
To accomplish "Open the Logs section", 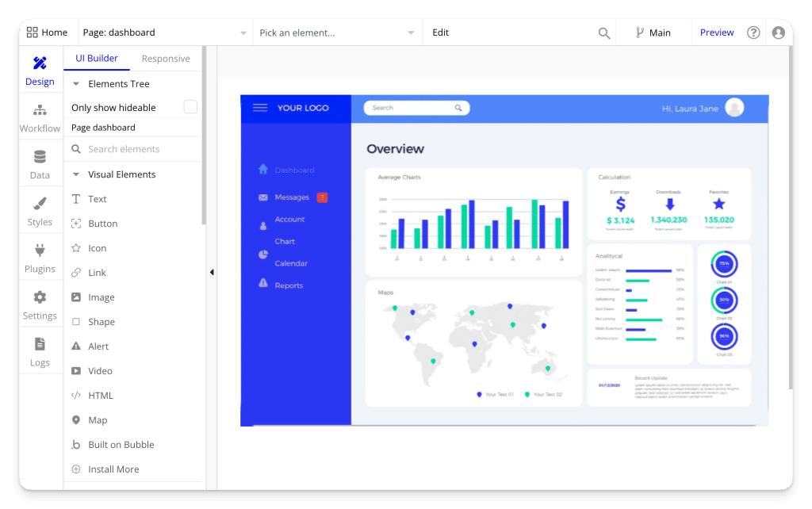I will [x=40, y=352].
